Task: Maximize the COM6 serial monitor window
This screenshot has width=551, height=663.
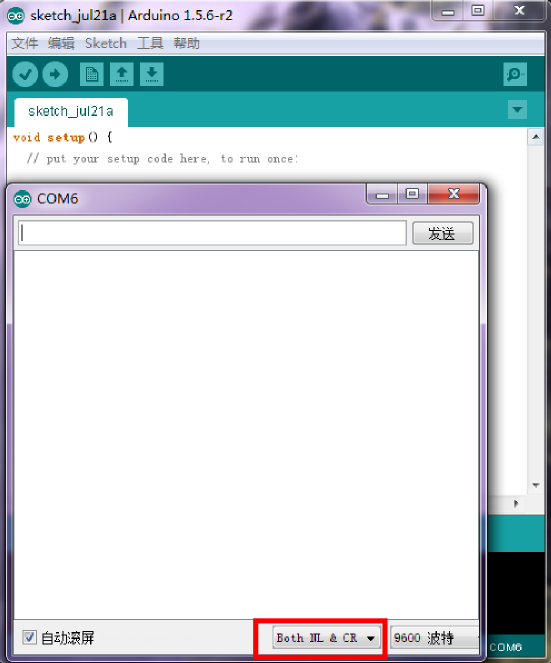Action: (x=412, y=195)
